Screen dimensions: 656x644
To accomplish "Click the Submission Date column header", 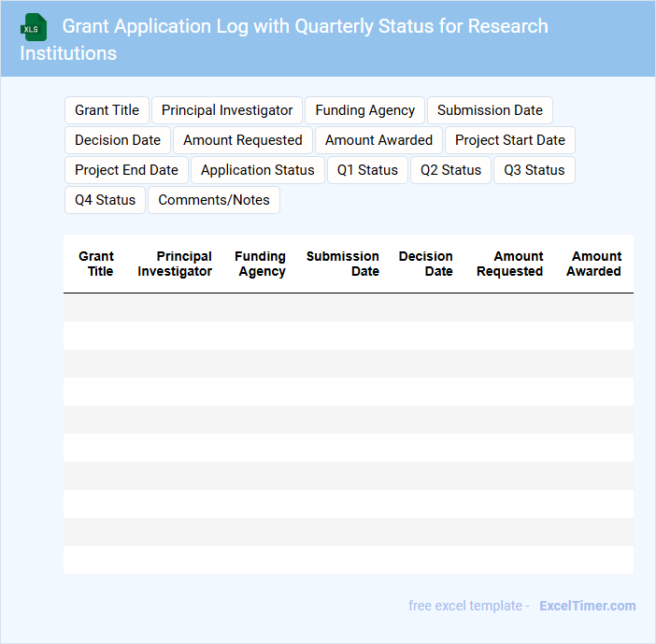I will coord(343,264).
